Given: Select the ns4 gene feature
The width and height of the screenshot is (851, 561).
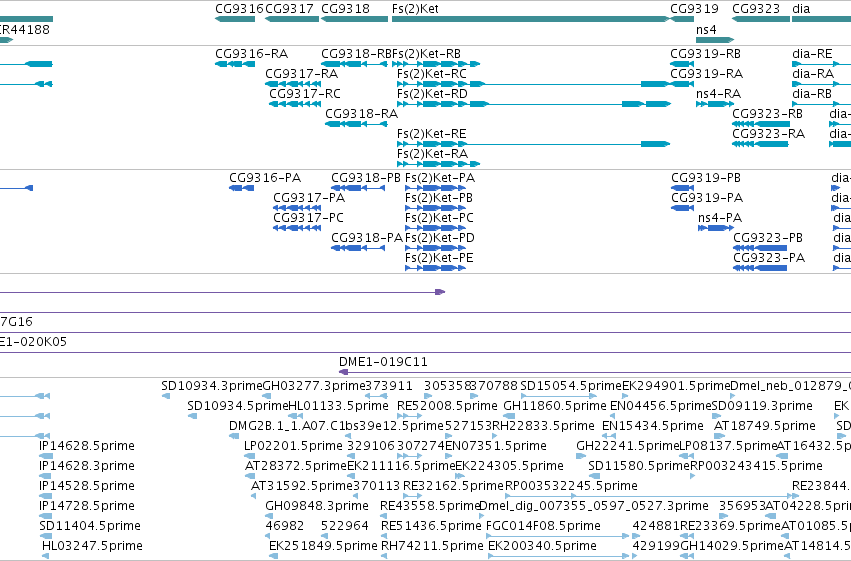Looking at the screenshot, I should (715, 40).
